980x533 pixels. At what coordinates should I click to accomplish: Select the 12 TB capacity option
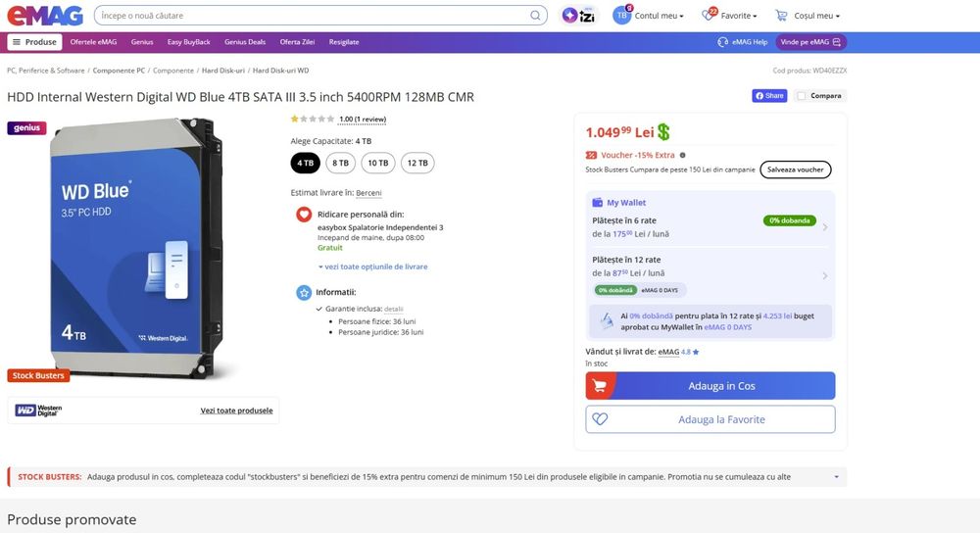click(417, 163)
